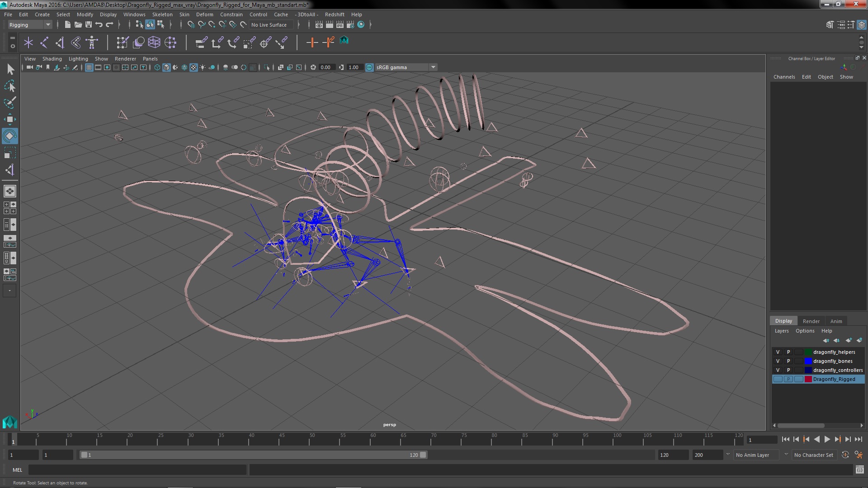Click the New Scene icon
Image resolution: width=868 pixels, height=488 pixels.
(67, 25)
